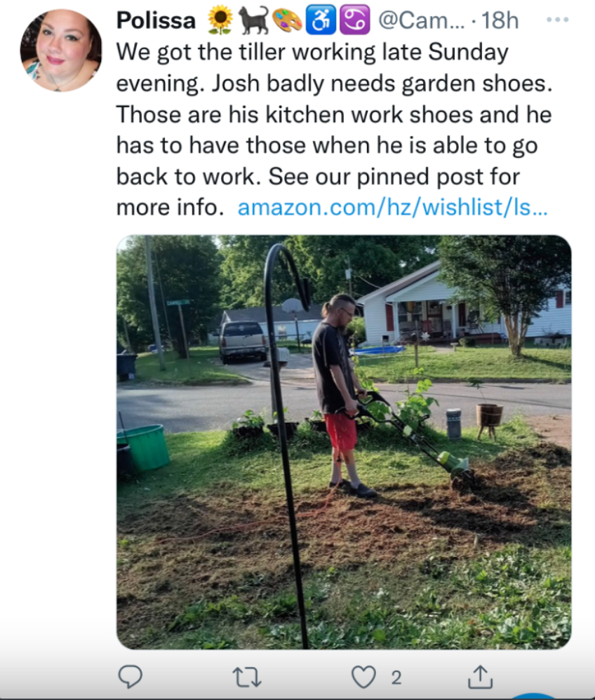Click the tweet text about garden shoes
This screenshot has width=595, height=700.
334,130
